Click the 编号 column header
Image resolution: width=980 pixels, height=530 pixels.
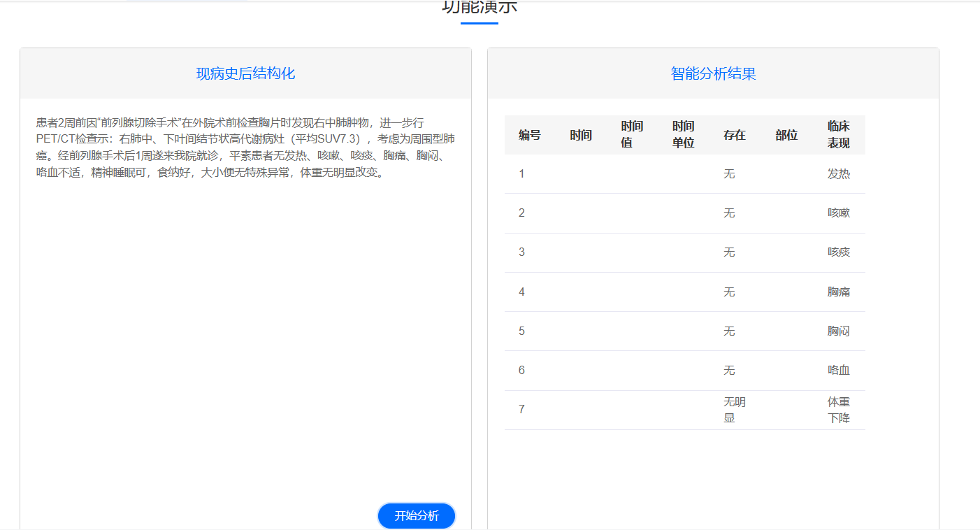pyautogui.click(x=529, y=135)
